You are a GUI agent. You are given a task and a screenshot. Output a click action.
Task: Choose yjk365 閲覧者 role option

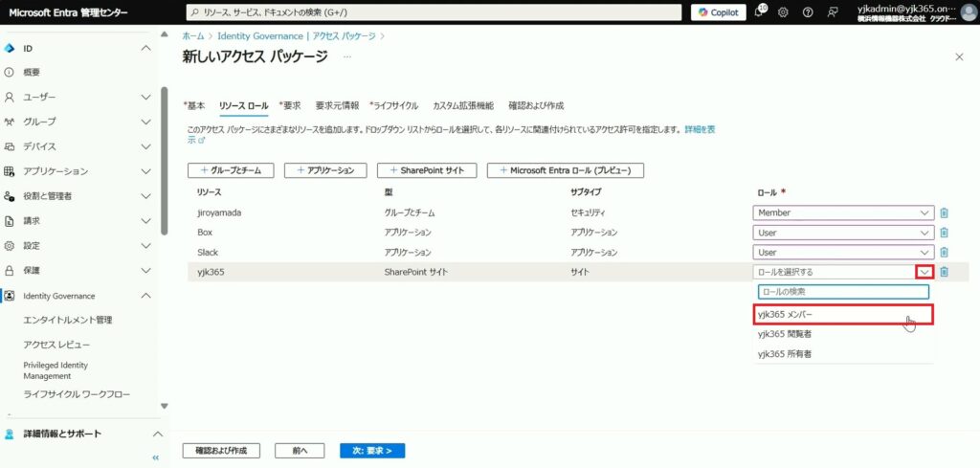[x=844, y=334]
